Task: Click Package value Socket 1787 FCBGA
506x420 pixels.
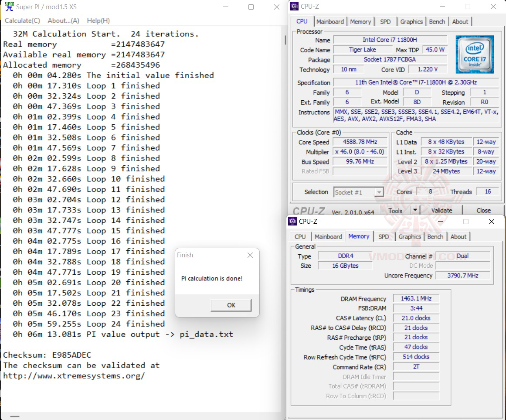Action: coord(390,59)
